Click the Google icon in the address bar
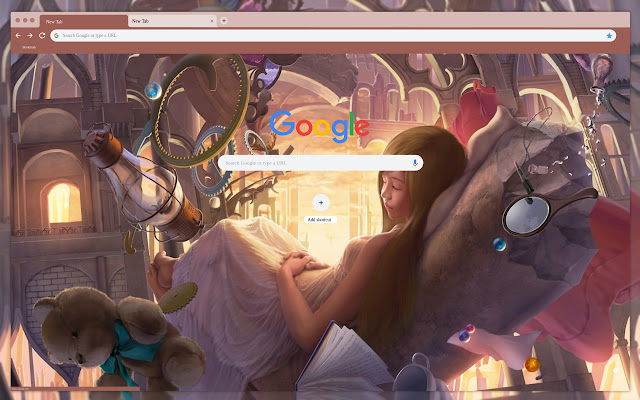Screen dimensions: 640x400 (56, 36)
